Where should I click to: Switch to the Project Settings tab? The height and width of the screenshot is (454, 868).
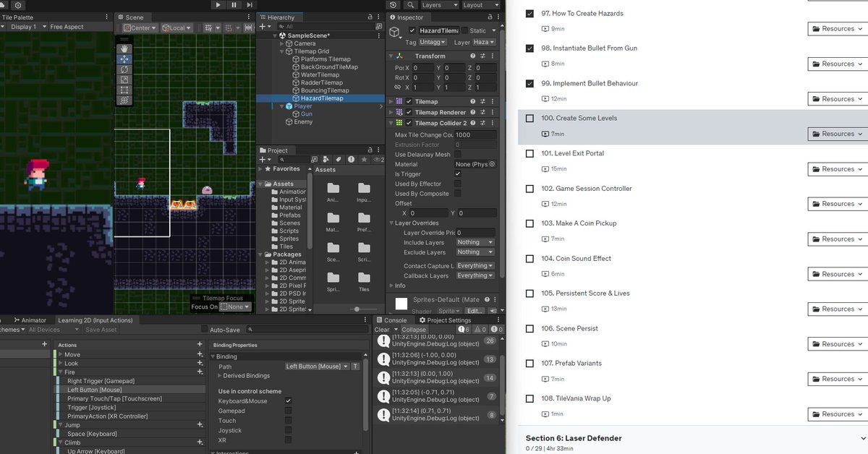point(445,320)
